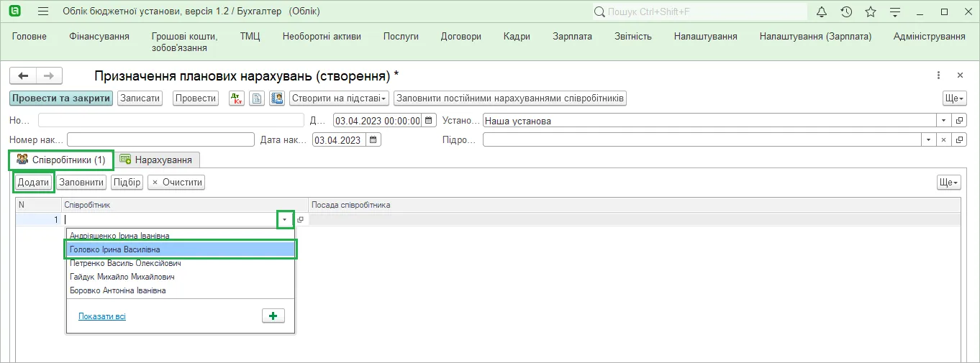Screen dimensions: 980x363
Task: Open the service lines menu icon
Action: point(895,12)
